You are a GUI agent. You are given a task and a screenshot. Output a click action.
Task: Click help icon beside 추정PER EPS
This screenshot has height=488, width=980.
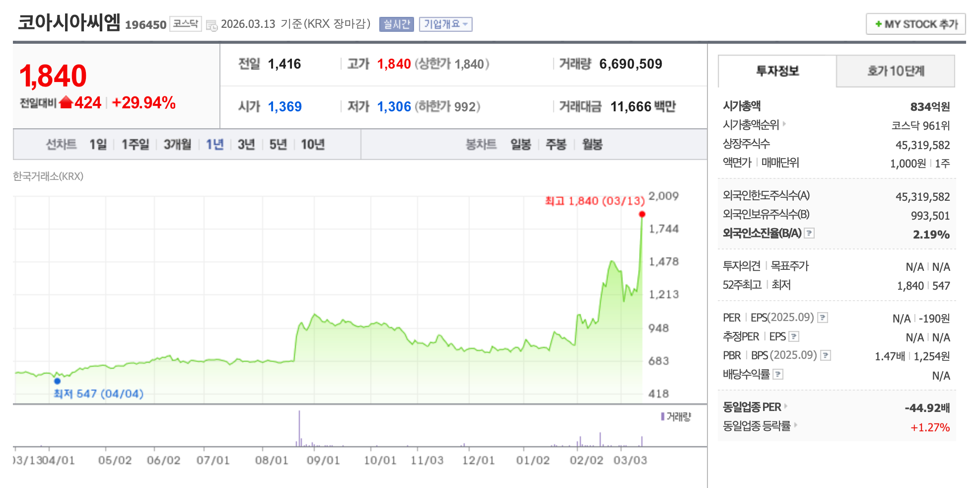[x=794, y=336]
